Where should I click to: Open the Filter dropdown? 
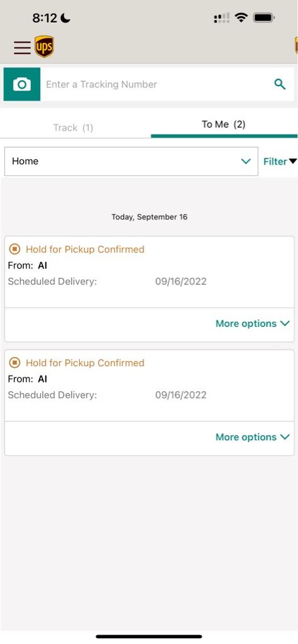tap(280, 162)
